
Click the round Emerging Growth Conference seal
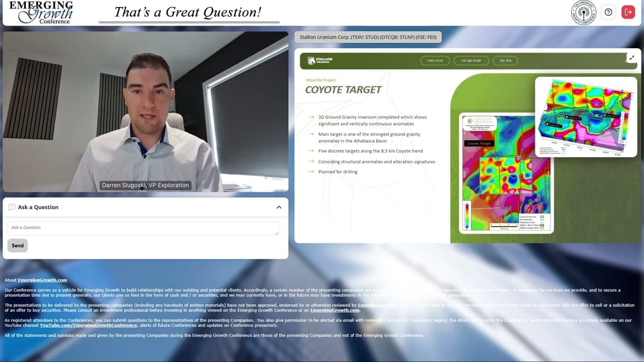coord(584,13)
